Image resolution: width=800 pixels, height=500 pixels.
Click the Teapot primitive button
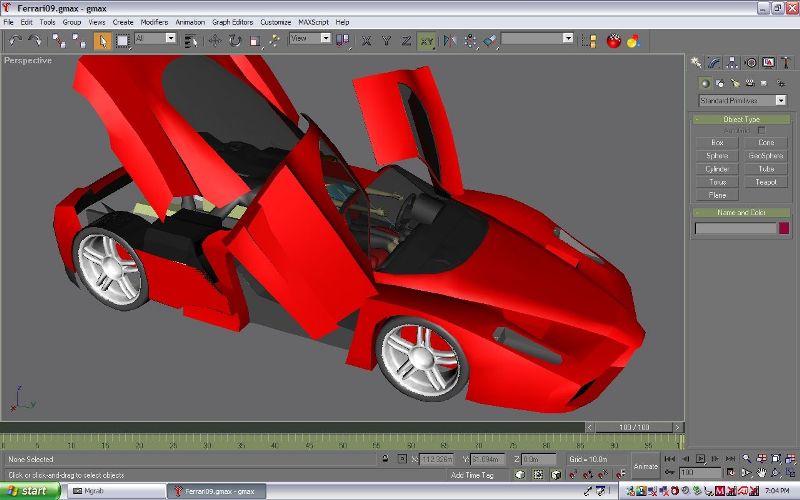coord(766,182)
